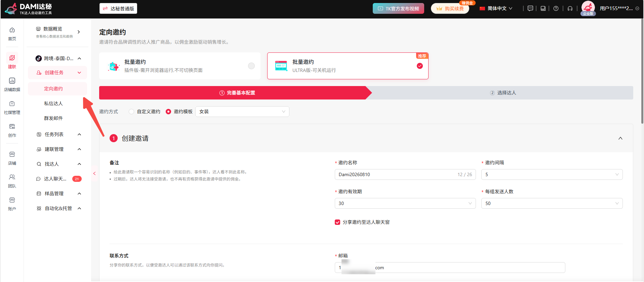
Task: Open the 每组发送人数 dropdown
Action: pyautogui.click(x=552, y=203)
